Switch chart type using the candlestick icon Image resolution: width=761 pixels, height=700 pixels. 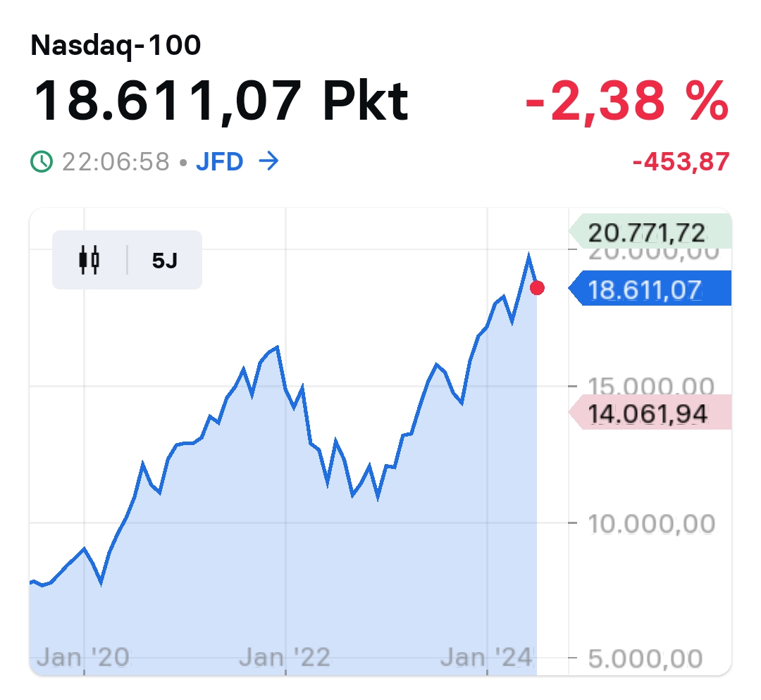[89, 260]
